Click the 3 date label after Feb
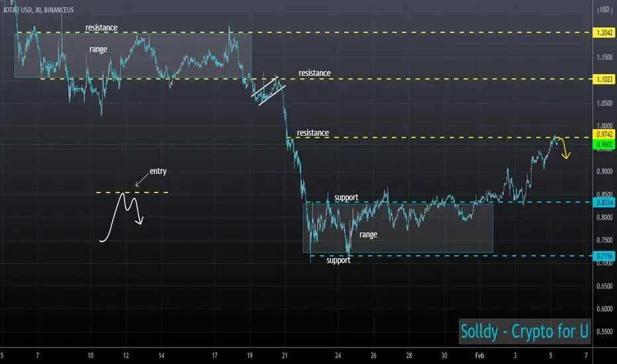 pos(514,355)
